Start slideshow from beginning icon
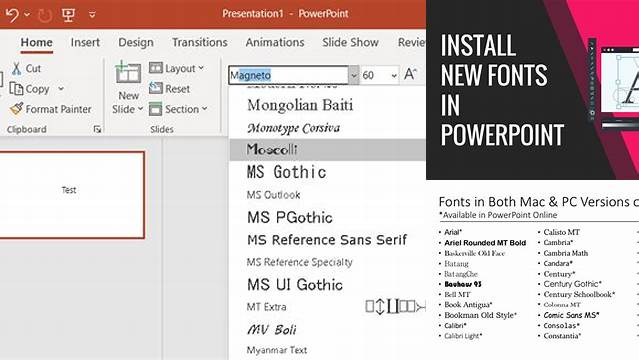This screenshot has width=639, height=360. (x=68, y=15)
